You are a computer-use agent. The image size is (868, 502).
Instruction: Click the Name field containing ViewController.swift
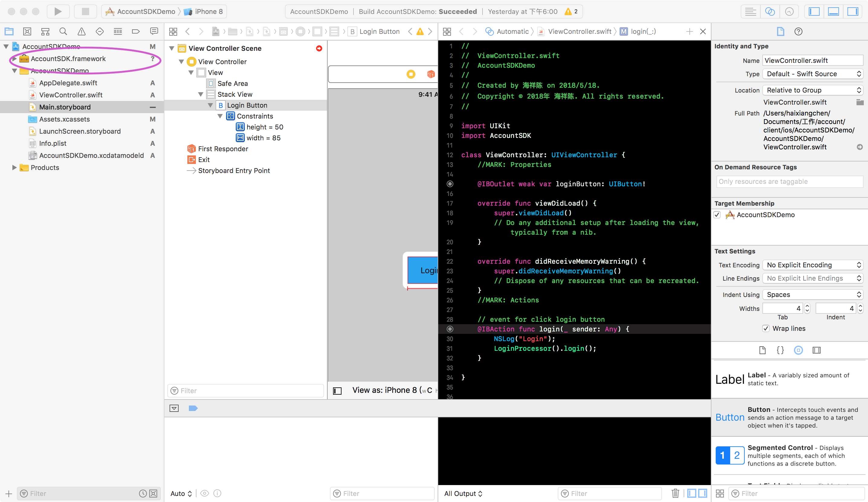click(813, 60)
